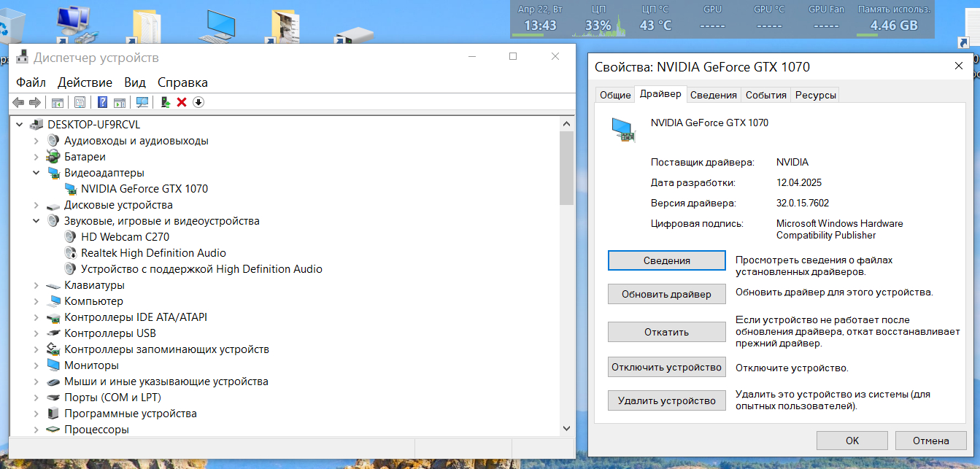Click the 12.04.2025 driver date value
The image size is (980, 469).
(x=799, y=183)
